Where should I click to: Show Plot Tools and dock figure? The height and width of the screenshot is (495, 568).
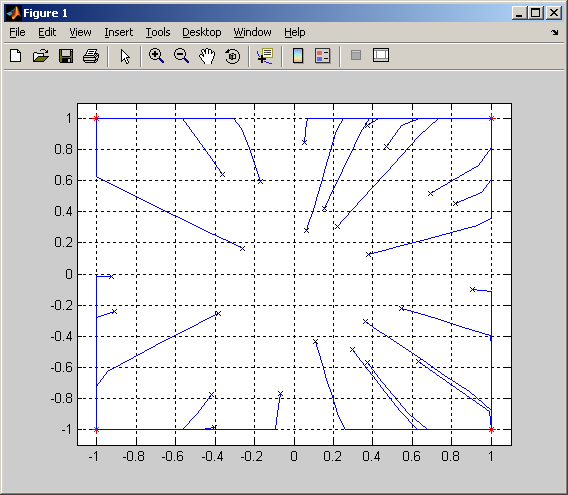coord(381,55)
